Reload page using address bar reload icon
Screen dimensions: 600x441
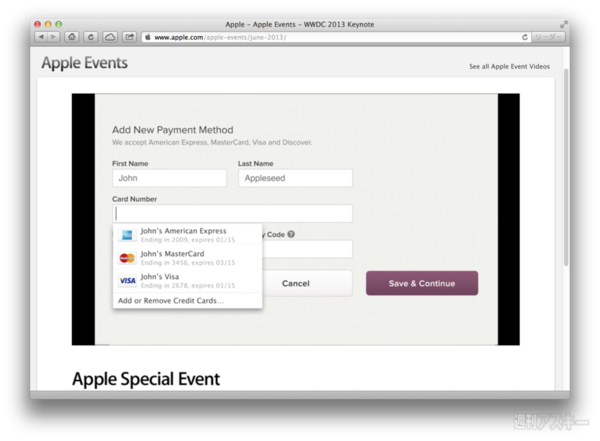pyautogui.click(x=525, y=37)
